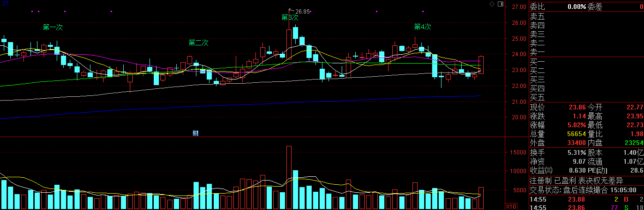Select the 第3次 chart annotation
The width and height of the screenshot is (644, 210).
tap(290, 17)
